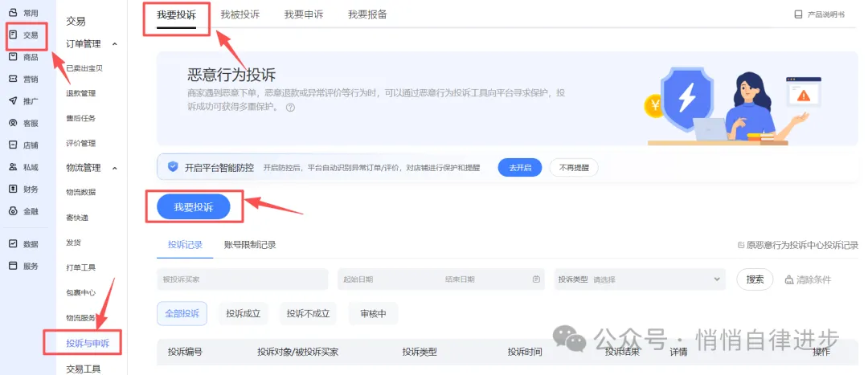This screenshot has width=868, height=375.
Task: Open 已卖出宝贝 in the menu
Action: [84, 68]
